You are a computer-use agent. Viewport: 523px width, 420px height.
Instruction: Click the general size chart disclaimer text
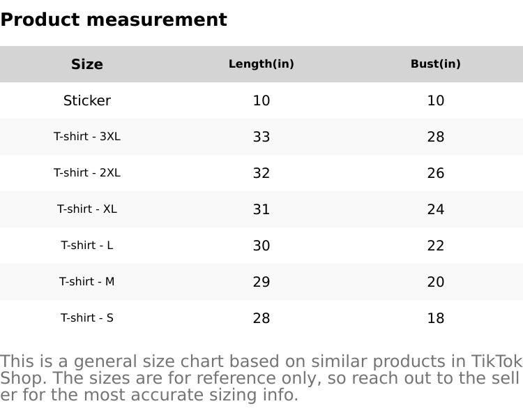coord(261,378)
